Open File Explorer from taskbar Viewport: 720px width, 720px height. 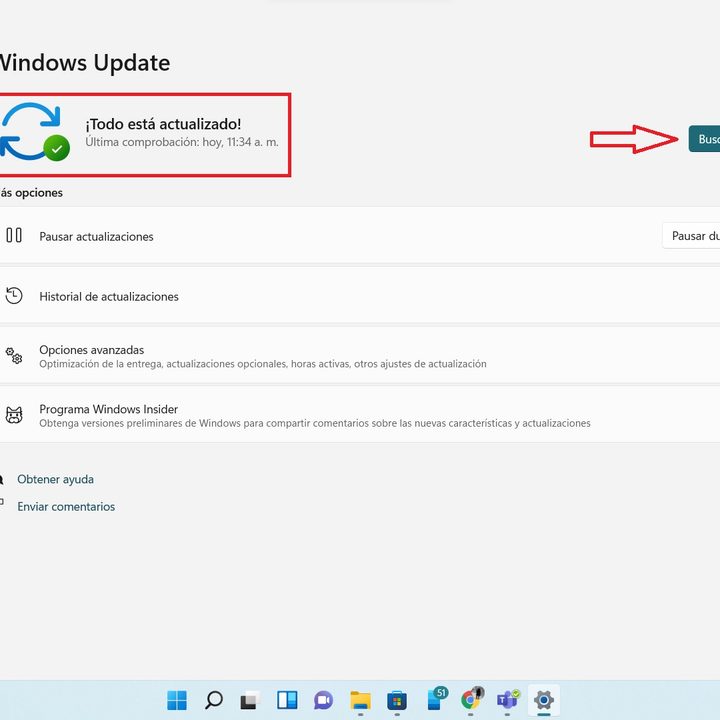(x=360, y=700)
